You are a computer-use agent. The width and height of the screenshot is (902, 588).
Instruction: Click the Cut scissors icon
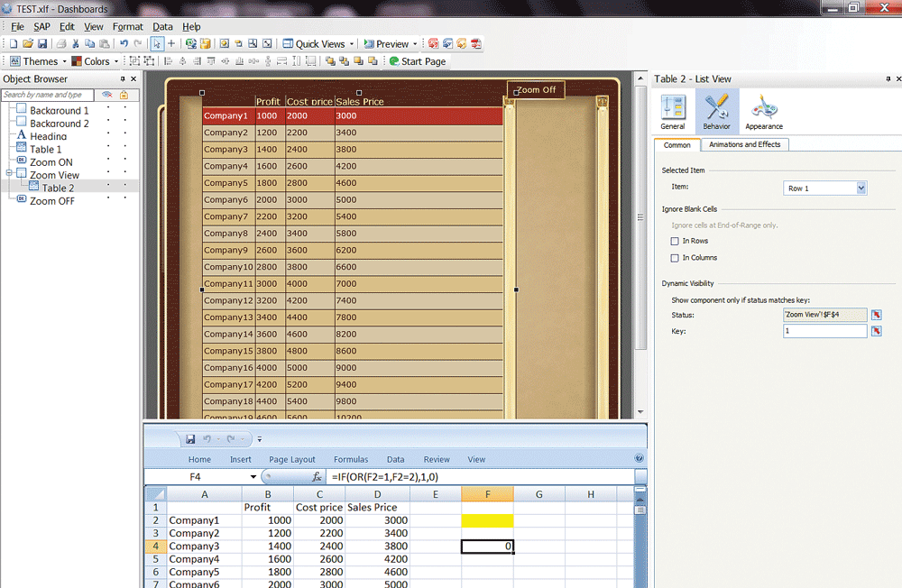point(76,43)
